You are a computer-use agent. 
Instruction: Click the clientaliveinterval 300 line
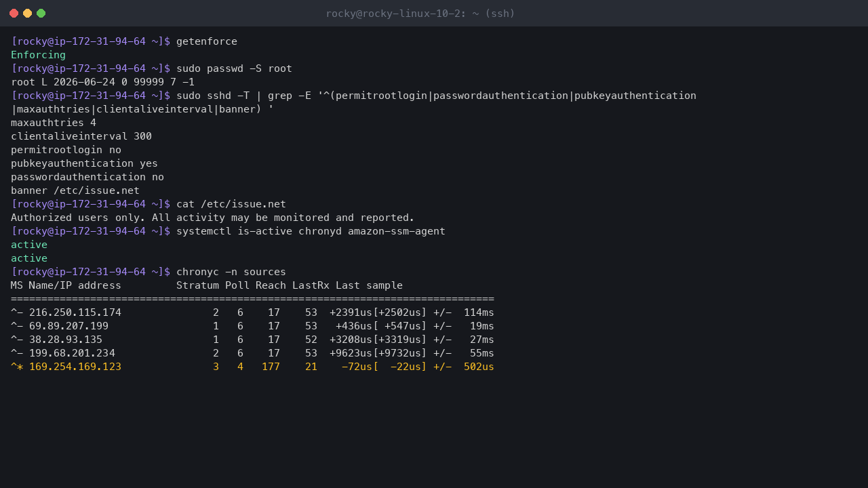click(x=81, y=136)
